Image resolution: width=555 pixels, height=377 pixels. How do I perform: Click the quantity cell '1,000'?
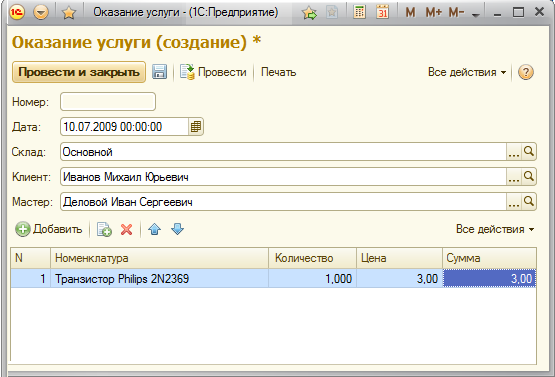click(313, 279)
